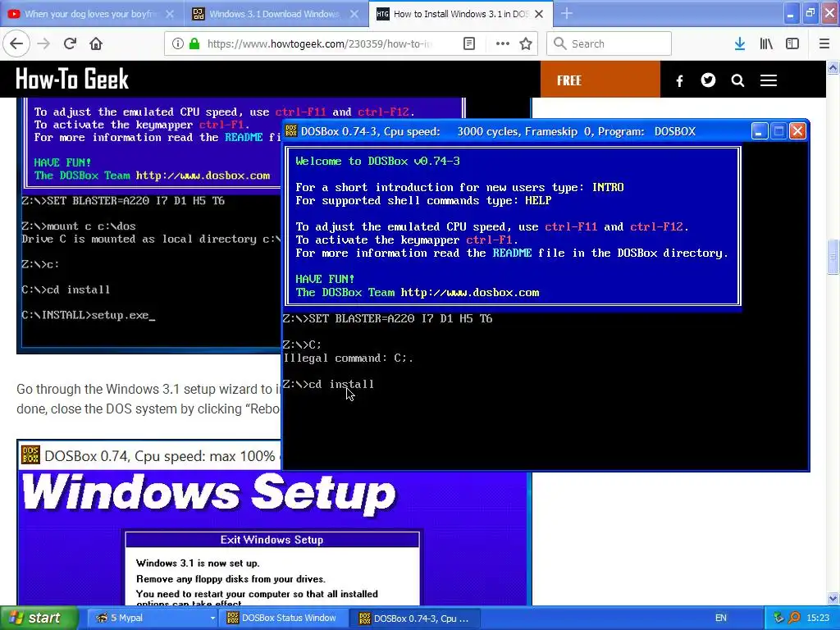The height and width of the screenshot is (630, 840).
Task: Click 'Illegal command: C;.' text in DOSBox
Action: click(348, 358)
